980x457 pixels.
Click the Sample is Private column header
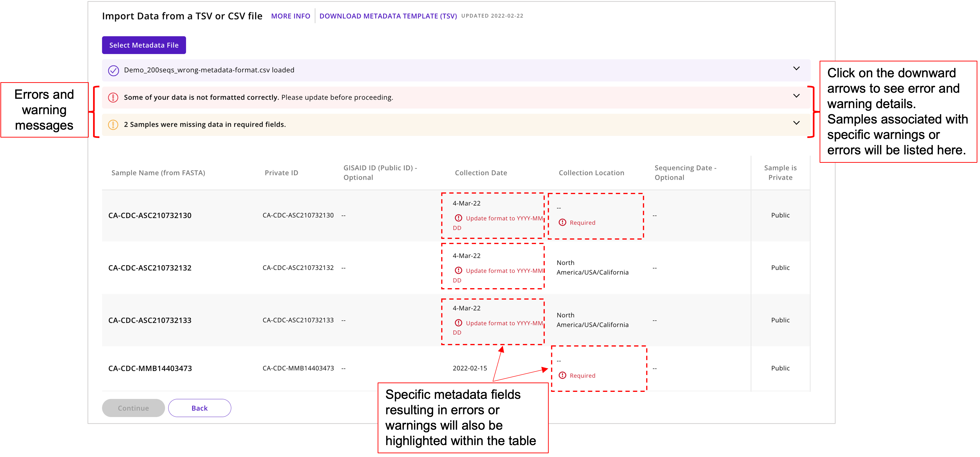pos(780,173)
